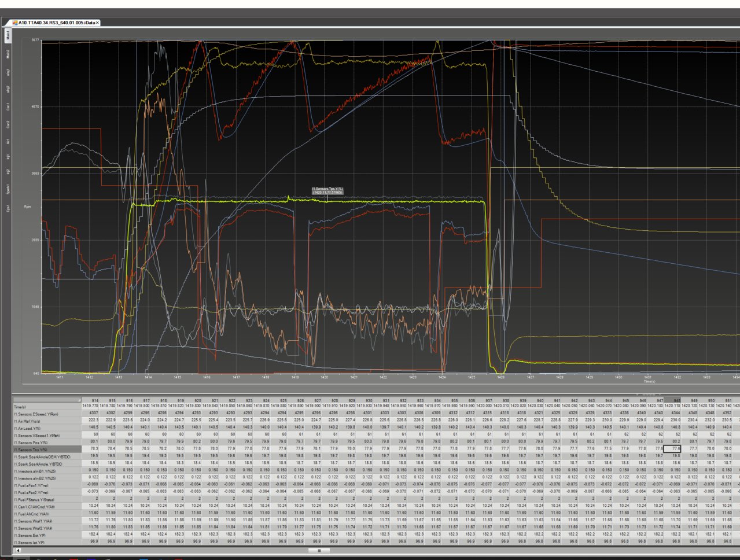
Task: Switch to the Spark1 side tab
Action: (8, 189)
